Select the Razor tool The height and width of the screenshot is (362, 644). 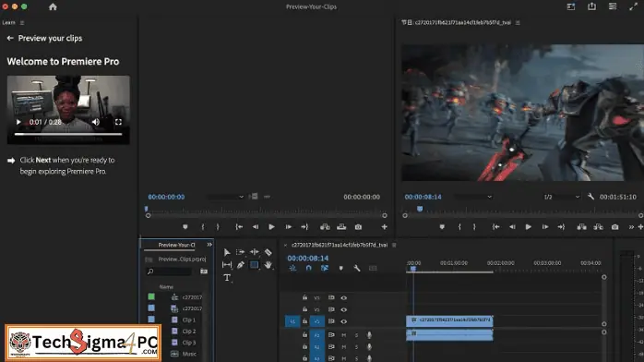268,252
